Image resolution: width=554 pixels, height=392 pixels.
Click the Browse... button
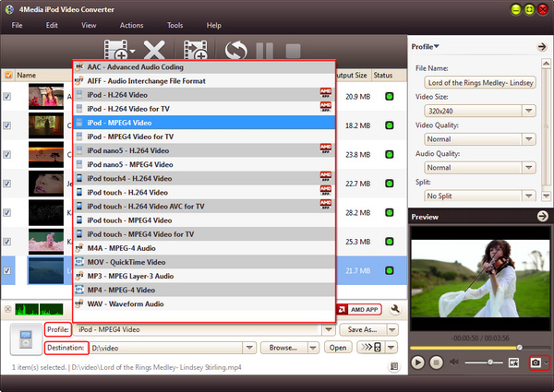pyautogui.click(x=283, y=348)
